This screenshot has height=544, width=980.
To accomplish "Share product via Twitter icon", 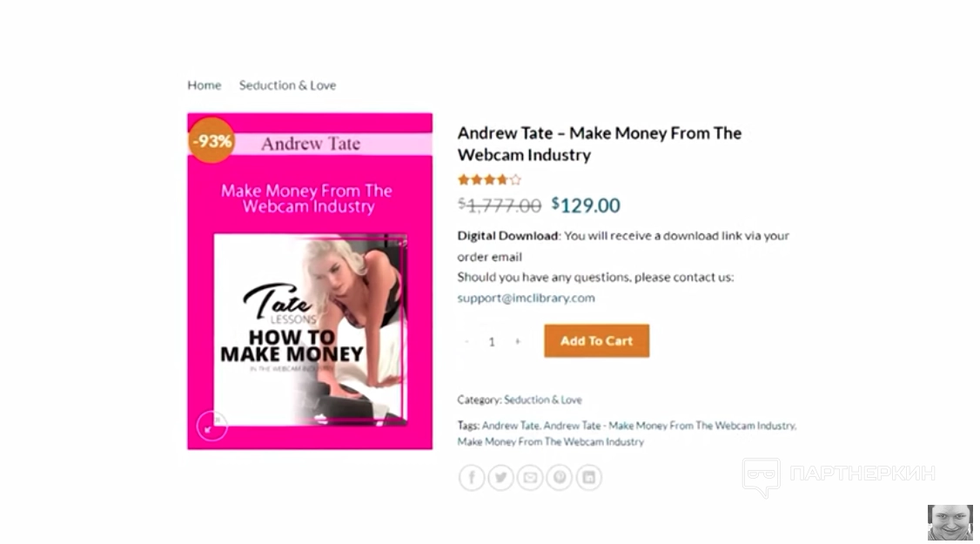I will click(x=500, y=478).
